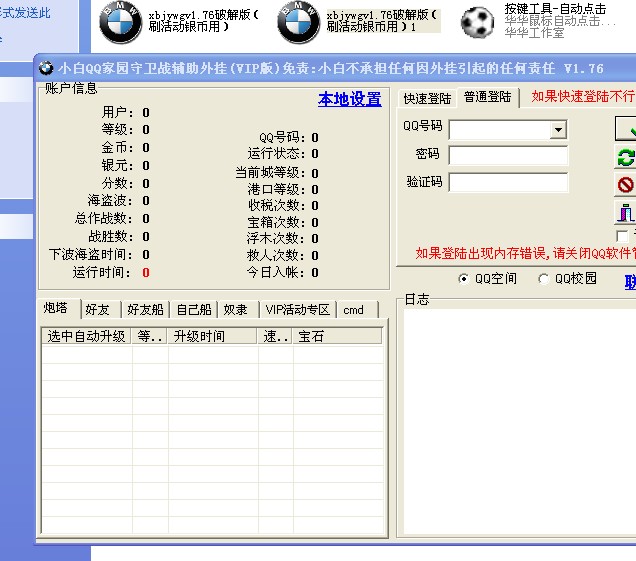Switch to the 好友船 tab
636x561 pixels.
[x=148, y=310]
